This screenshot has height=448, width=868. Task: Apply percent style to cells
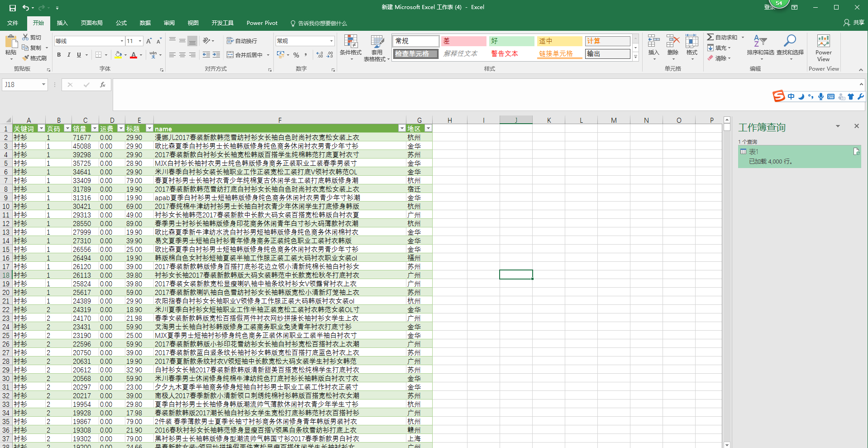(296, 55)
